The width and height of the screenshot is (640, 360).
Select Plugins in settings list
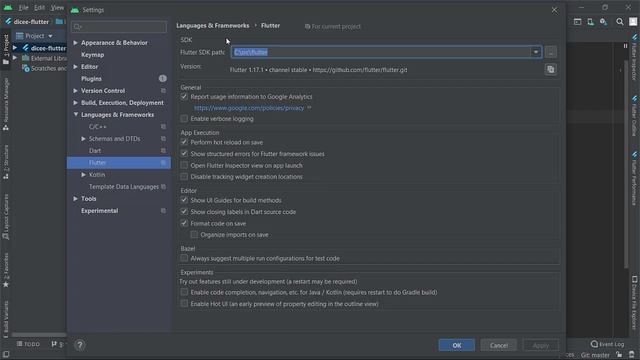[91, 78]
